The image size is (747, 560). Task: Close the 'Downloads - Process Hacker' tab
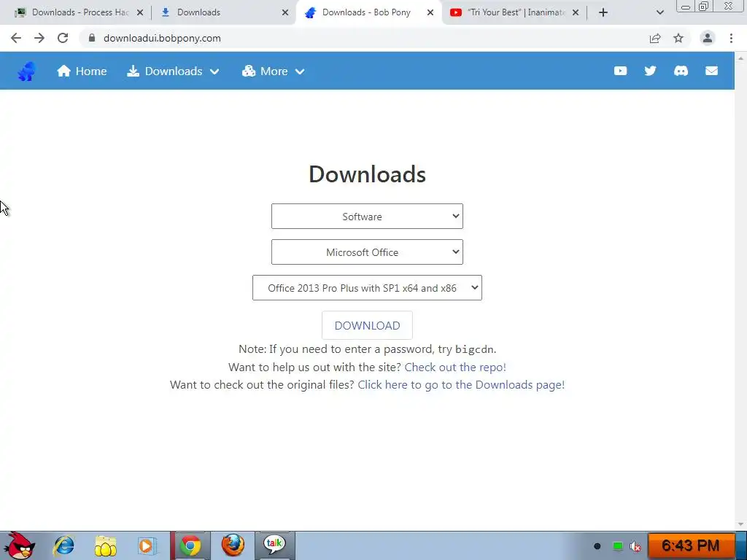[140, 13]
